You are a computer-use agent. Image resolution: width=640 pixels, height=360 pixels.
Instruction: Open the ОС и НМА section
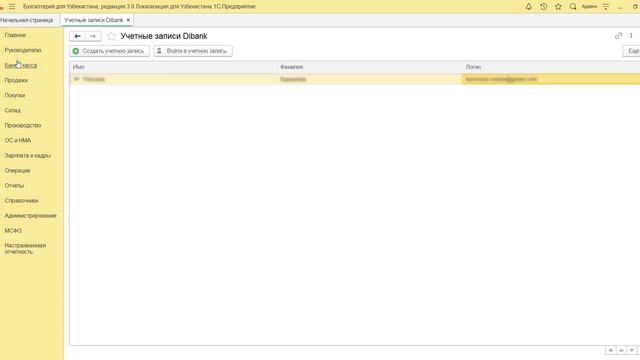[18, 140]
